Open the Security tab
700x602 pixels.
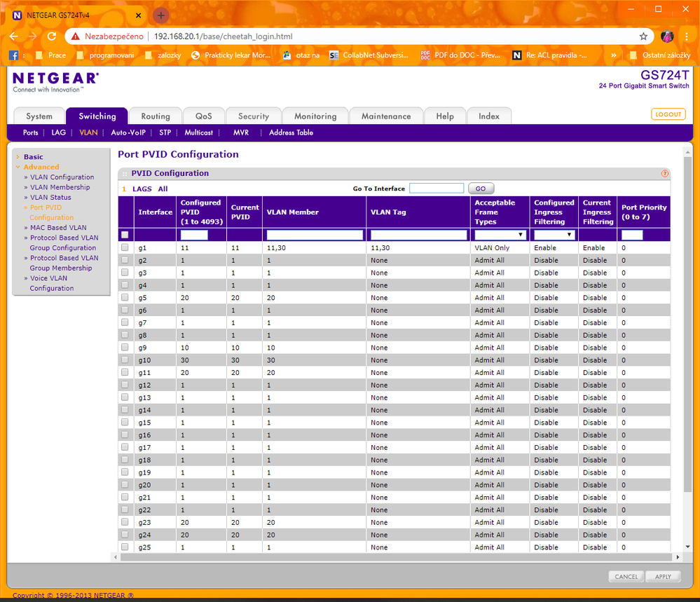point(254,116)
